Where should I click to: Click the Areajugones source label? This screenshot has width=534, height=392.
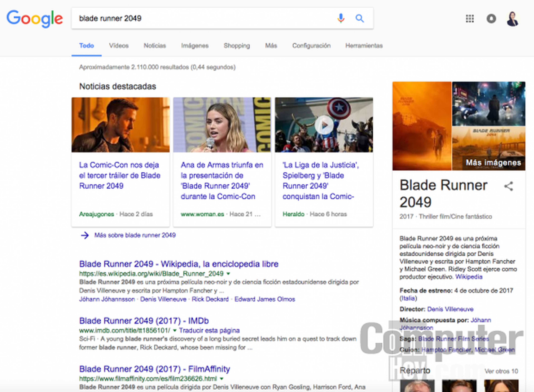pos(97,214)
